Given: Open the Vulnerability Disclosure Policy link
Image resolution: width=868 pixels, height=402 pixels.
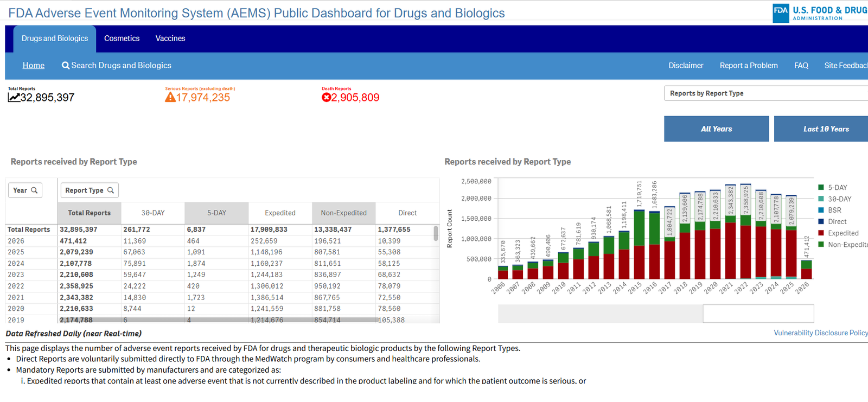Looking at the screenshot, I should click(x=820, y=333).
